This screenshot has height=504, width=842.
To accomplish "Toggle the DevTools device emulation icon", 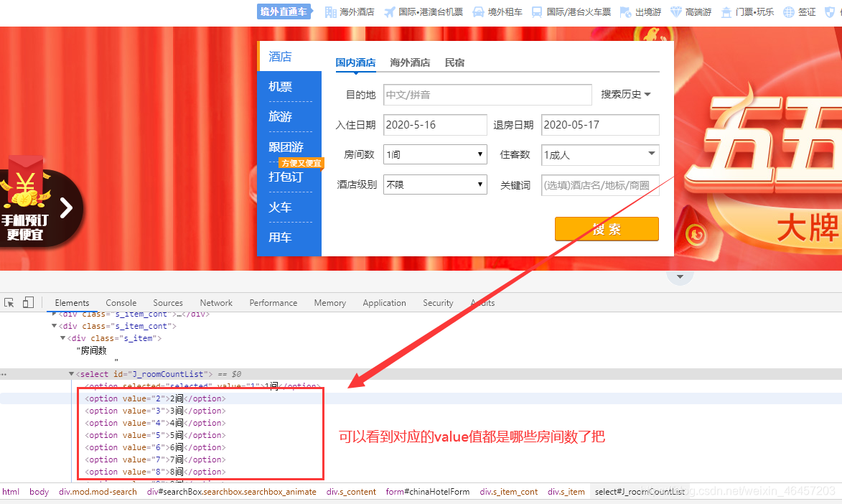I will 28,302.
